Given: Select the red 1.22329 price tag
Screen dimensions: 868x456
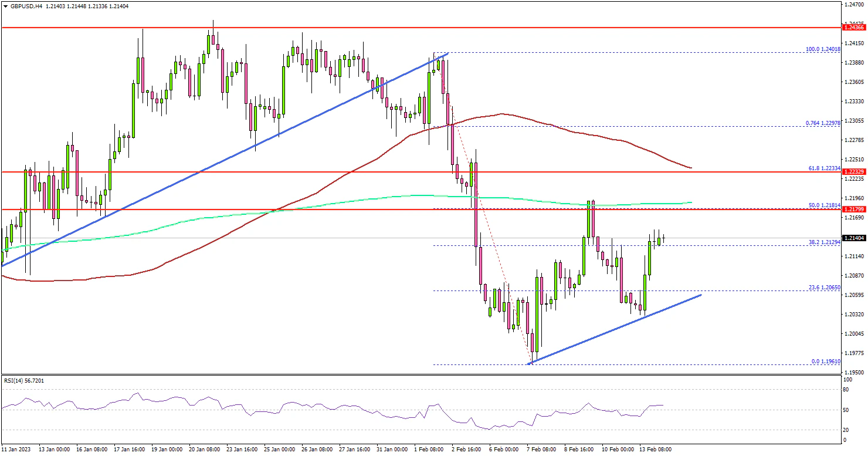Looking at the screenshot, I should click(x=853, y=171).
